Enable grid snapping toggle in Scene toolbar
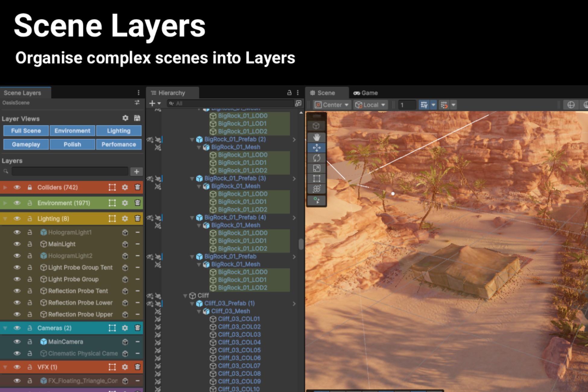The image size is (588, 392). pyautogui.click(x=424, y=105)
